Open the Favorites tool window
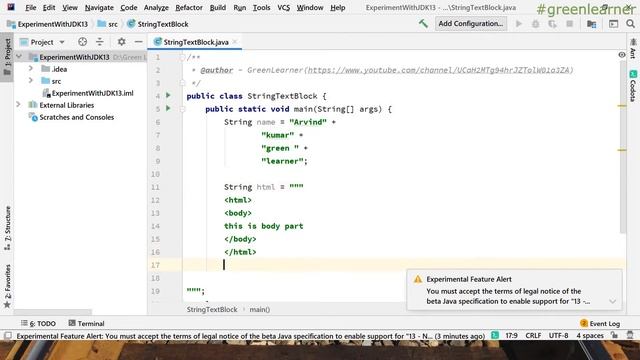Viewport: 640px width, 360px height. tap(7, 287)
